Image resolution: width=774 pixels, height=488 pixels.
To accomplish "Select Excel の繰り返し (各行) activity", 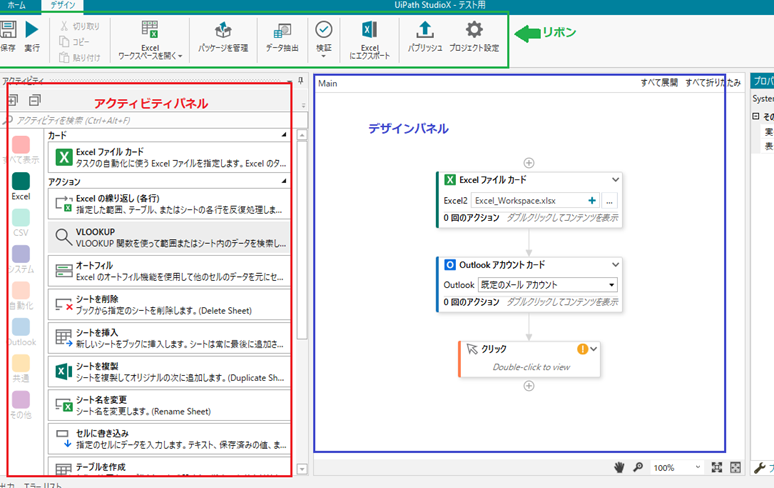I will point(169,204).
